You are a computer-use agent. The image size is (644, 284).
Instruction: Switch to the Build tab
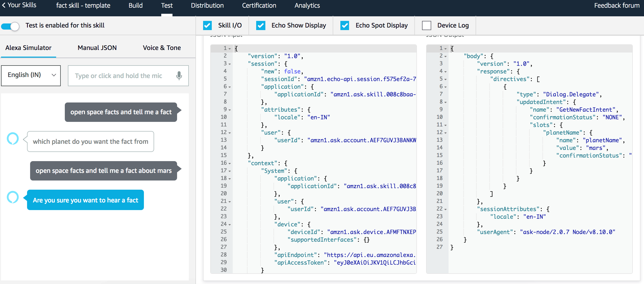tap(136, 5)
